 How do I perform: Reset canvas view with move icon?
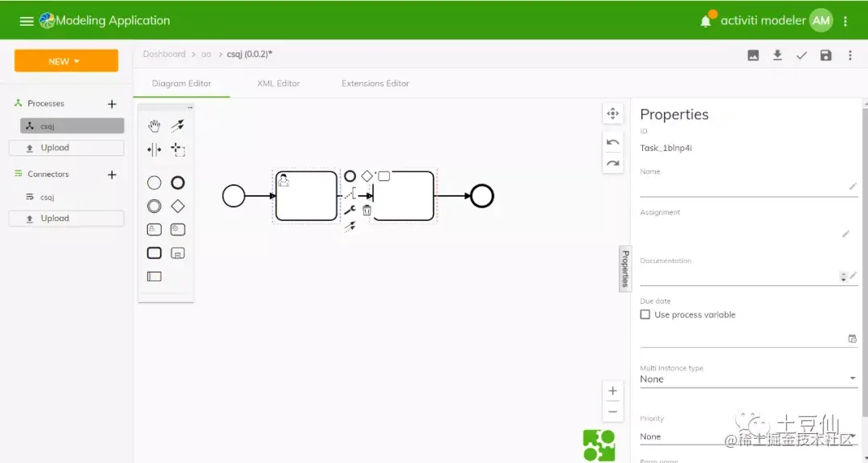pos(612,113)
